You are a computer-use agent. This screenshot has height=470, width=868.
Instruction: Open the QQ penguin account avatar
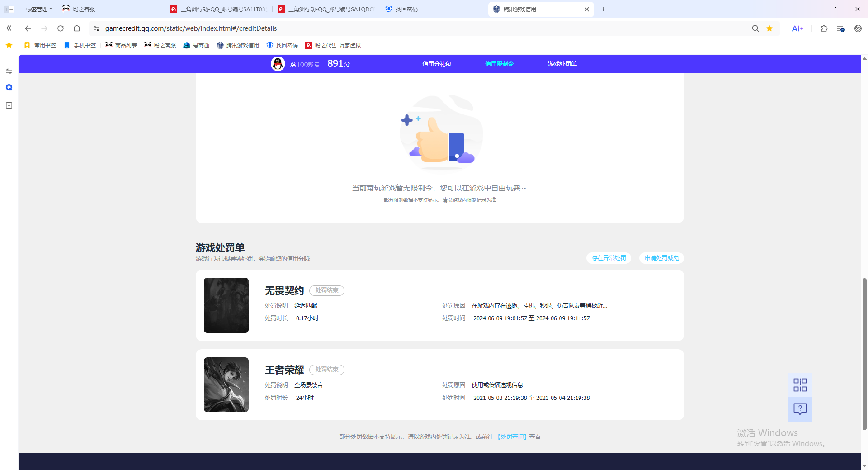pyautogui.click(x=278, y=64)
